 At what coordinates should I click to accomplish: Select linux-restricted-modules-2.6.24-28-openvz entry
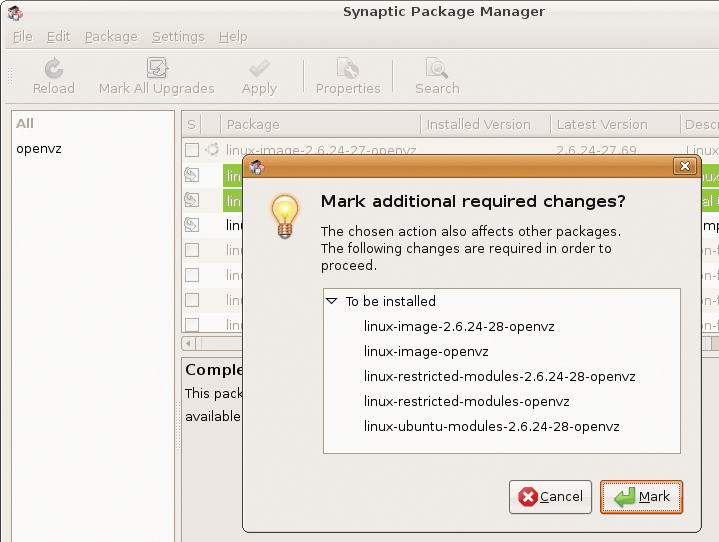499,376
